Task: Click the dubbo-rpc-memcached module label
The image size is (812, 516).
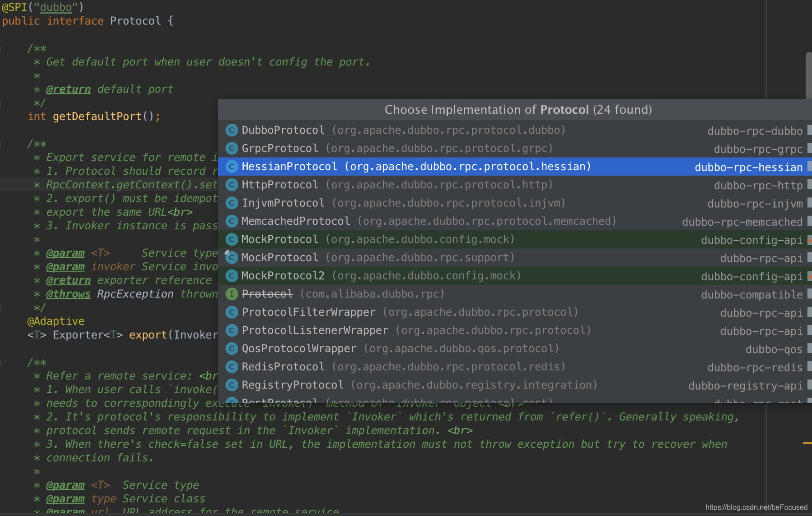Action: 742,222
